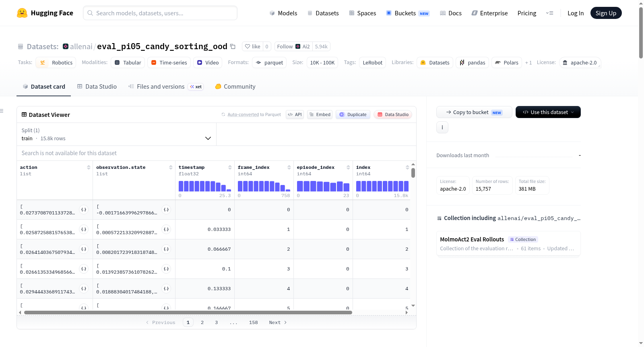The width and height of the screenshot is (644, 347).
Task: Like this dataset with heart button
Action: [253, 46]
